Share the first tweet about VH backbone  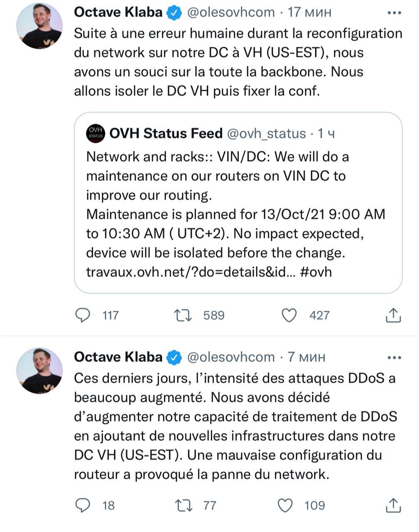point(393,315)
